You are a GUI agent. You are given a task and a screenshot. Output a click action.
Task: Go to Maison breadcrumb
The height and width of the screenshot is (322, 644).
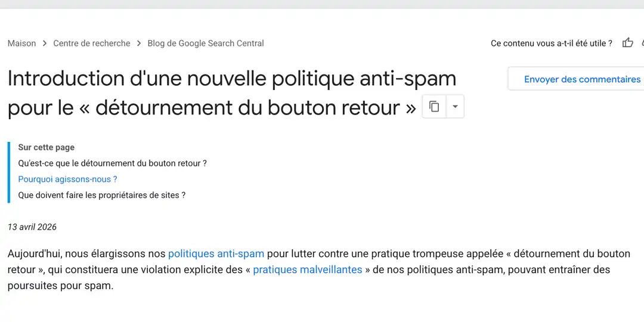pyautogui.click(x=21, y=44)
